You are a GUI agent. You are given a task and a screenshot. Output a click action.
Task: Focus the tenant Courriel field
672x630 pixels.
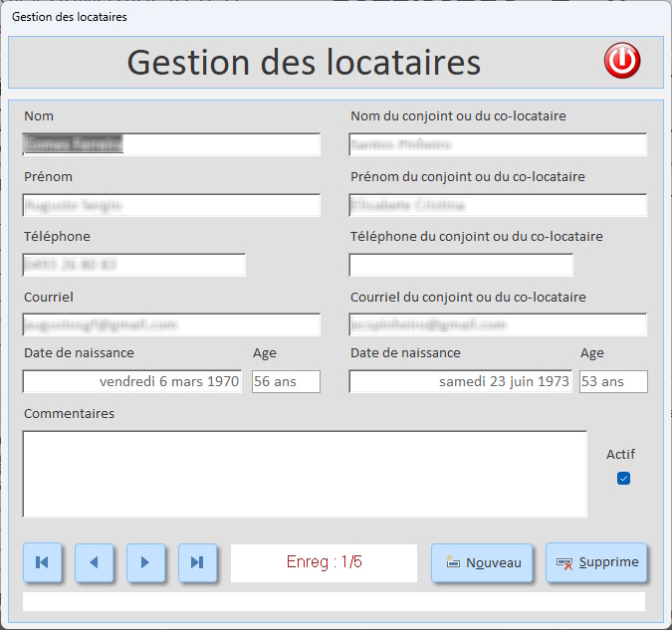171,324
